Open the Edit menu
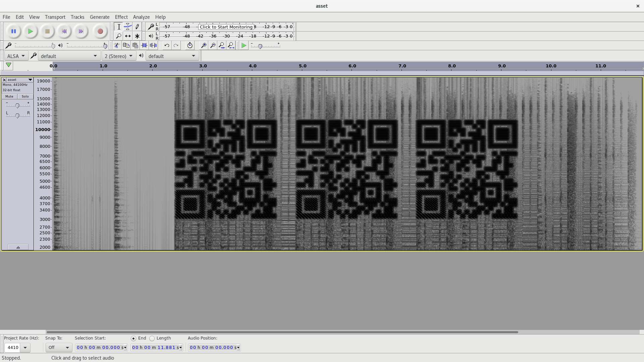 [x=20, y=17]
